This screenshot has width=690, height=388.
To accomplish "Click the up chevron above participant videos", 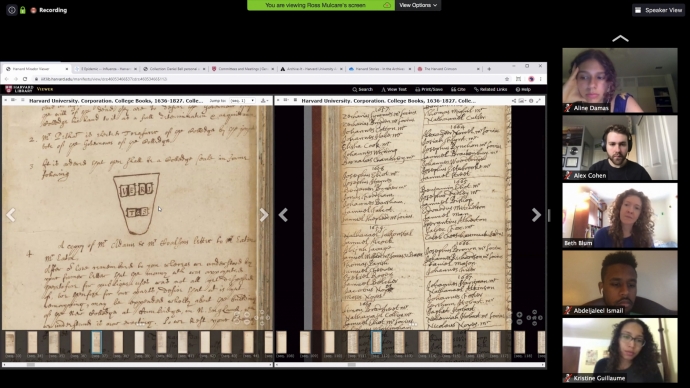I will pos(620,39).
